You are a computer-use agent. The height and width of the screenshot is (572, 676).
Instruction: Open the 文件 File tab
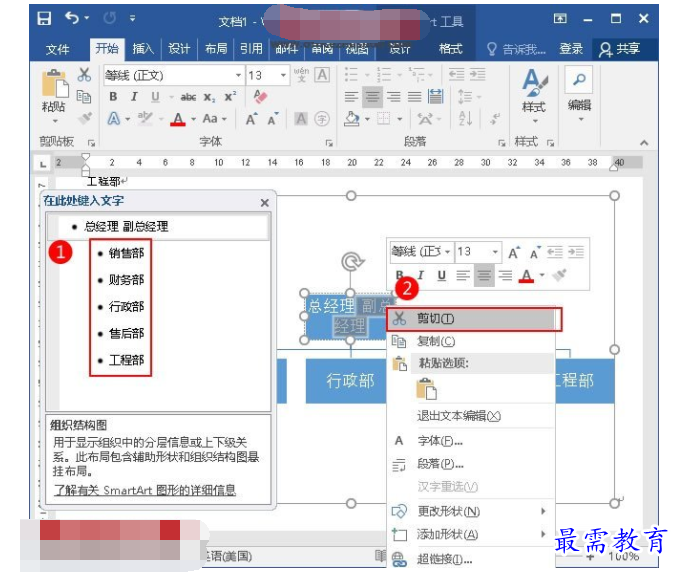click(57, 49)
